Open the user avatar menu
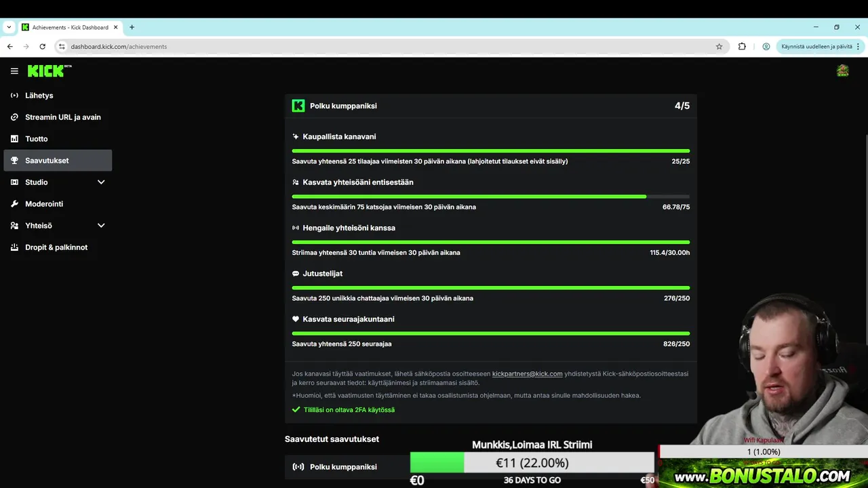Viewport: 868px width, 488px height. (x=842, y=70)
